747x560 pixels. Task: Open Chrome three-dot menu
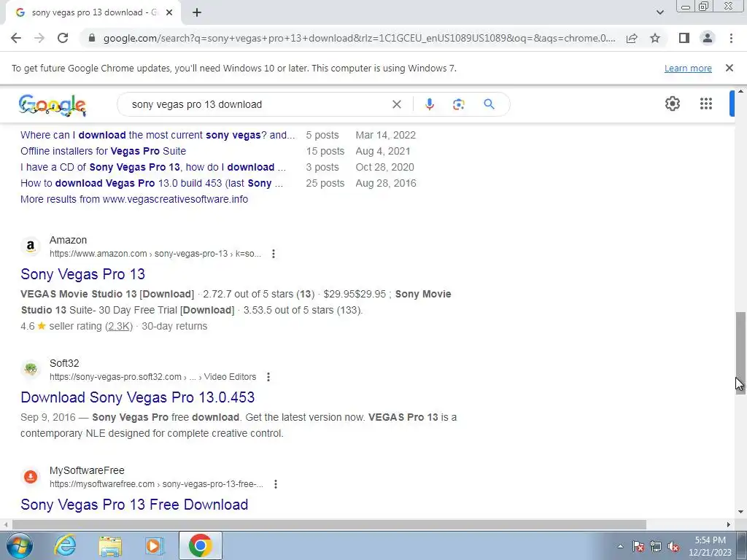(x=731, y=38)
